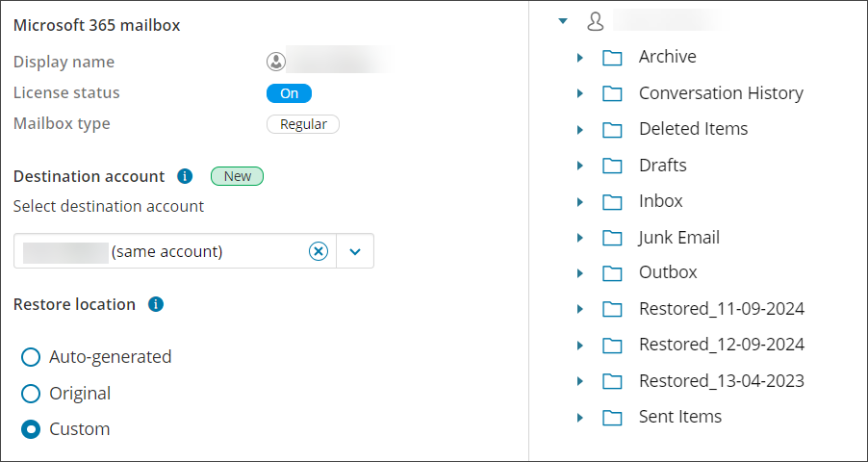Click the Destination account info icon
Image resolution: width=868 pixels, height=462 pixels.
tap(186, 176)
